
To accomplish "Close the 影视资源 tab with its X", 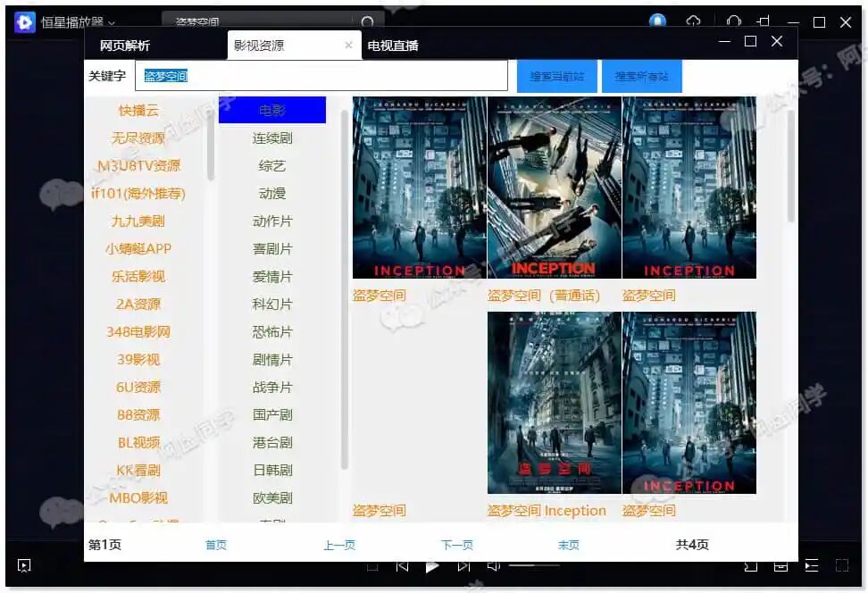I will click(348, 45).
